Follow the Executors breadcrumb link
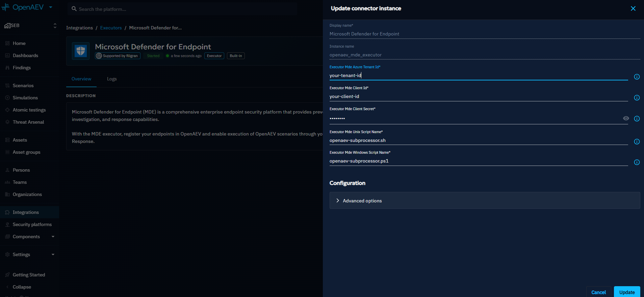The image size is (644, 297). tap(111, 28)
